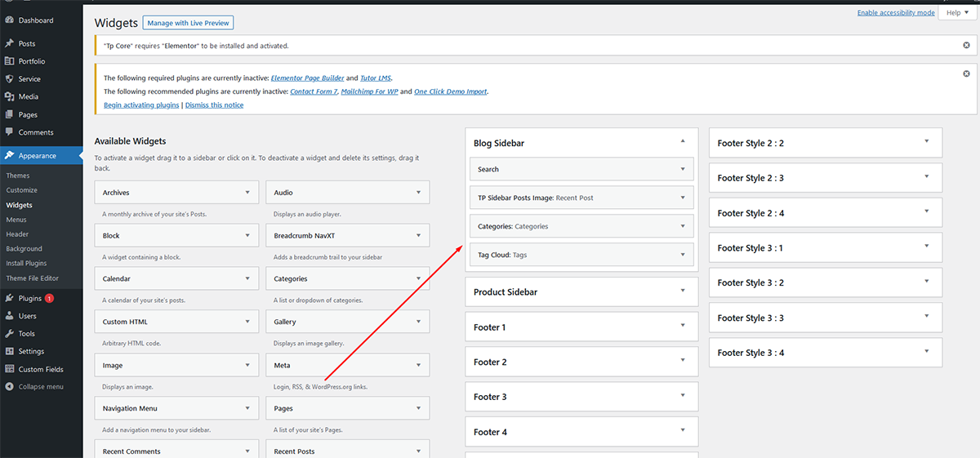Screen dimensions: 980x458
Task: Click the Comments bubble icon
Action: (x=9, y=132)
